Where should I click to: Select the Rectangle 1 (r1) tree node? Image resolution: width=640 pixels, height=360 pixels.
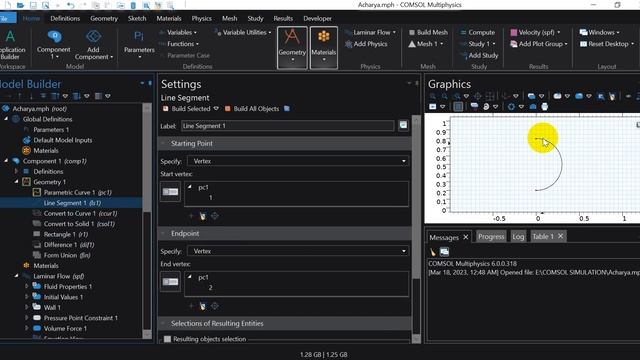click(65, 234)
